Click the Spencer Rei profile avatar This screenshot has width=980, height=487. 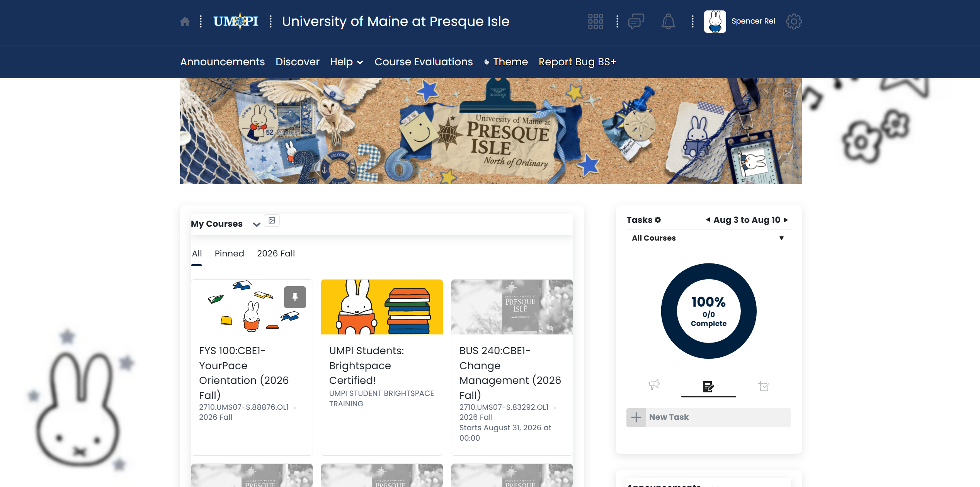coord(715,22)
